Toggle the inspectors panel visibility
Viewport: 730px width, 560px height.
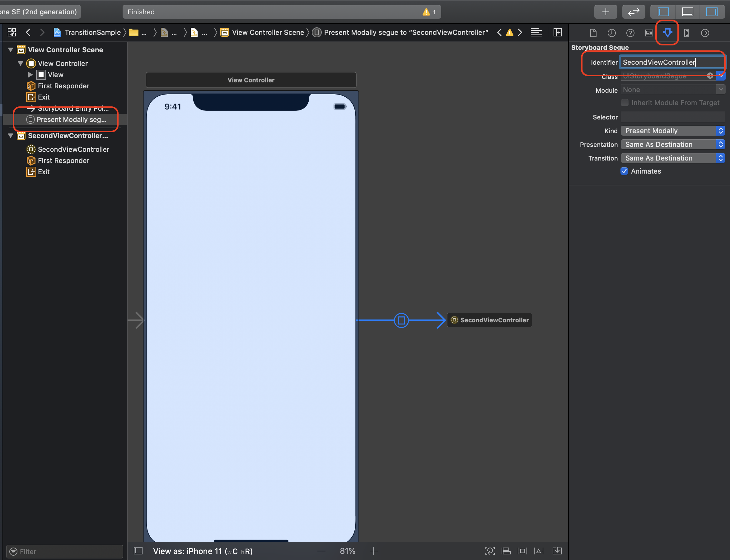tap(712, 12)
